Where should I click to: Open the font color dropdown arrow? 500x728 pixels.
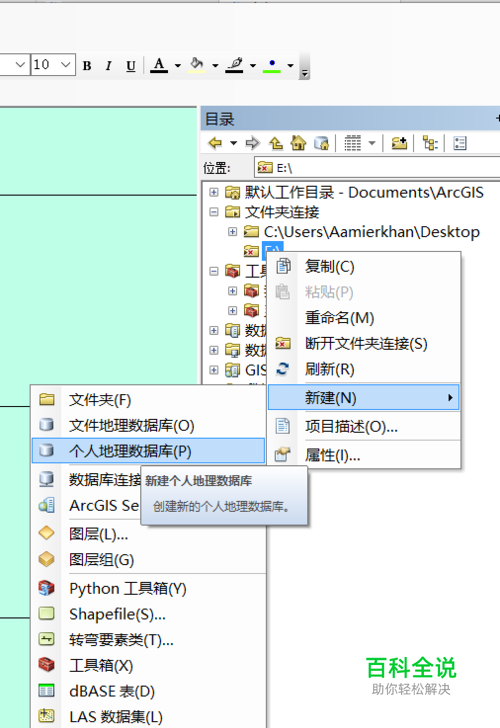click(177, 65)
